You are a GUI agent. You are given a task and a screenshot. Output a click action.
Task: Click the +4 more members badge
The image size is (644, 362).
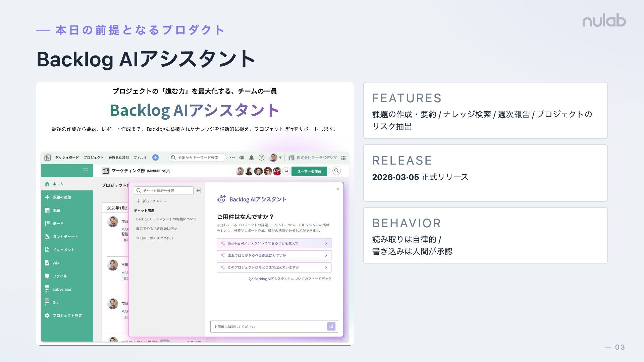pos(286,171)
